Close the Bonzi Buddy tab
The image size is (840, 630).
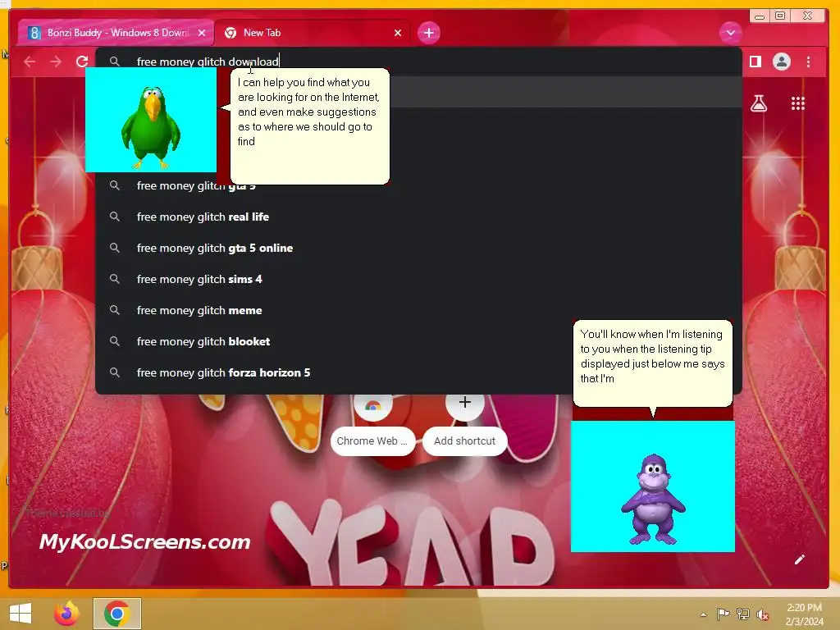(202, 33)
